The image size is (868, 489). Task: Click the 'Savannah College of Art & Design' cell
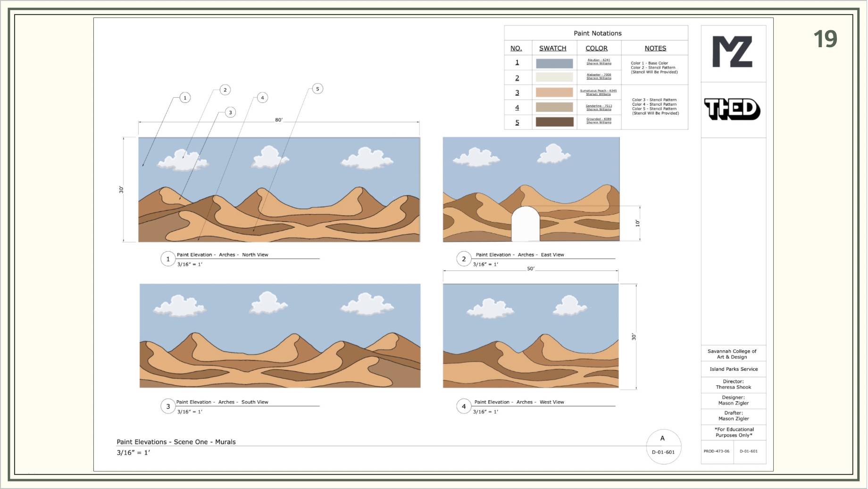pos(733,354)
